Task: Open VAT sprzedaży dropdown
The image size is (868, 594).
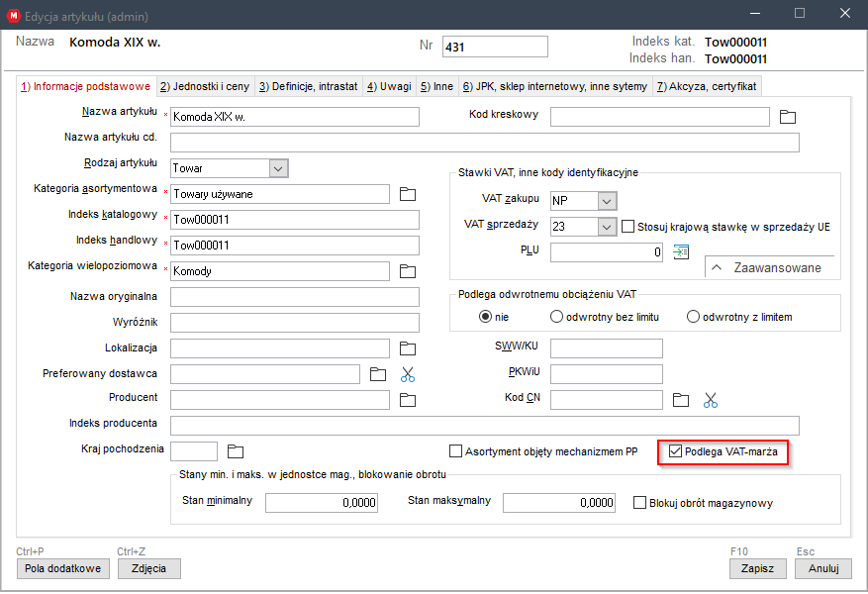Action: [x=607, y=227]
